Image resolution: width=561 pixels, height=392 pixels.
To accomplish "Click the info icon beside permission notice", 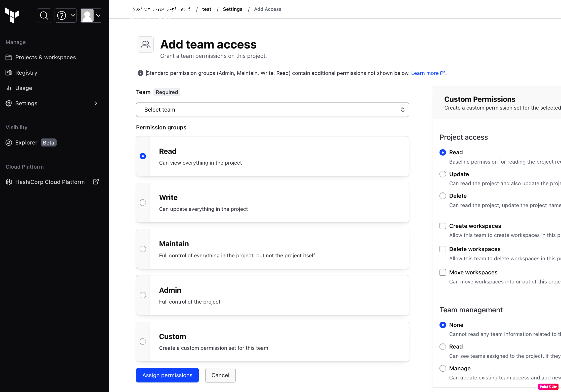I will tap(140, 73).
